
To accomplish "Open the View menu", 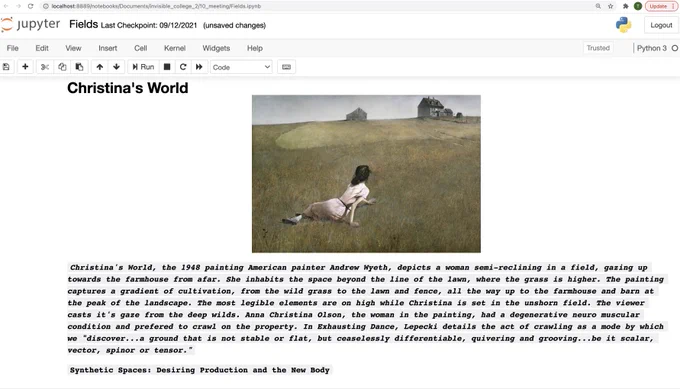I will [x=73, y=48].
